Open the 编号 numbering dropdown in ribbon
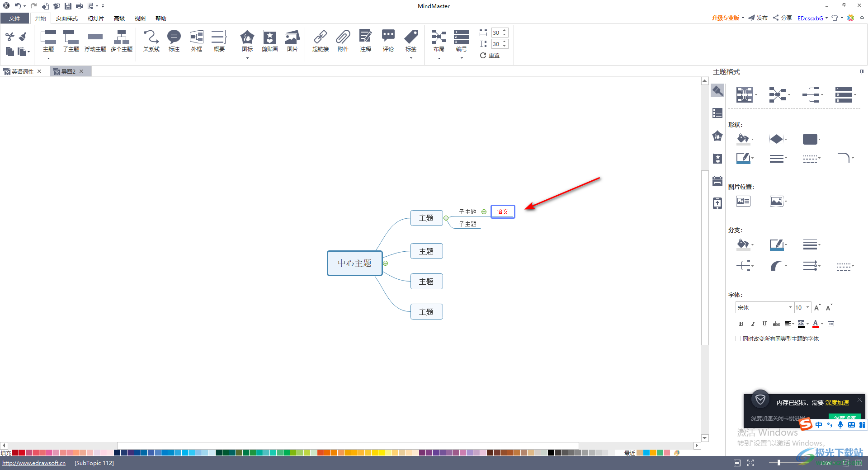The image size is (868, 470). point(462,58)
